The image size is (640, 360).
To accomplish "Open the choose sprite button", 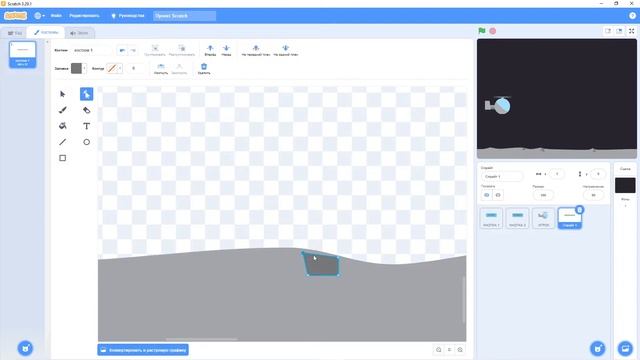I will coord(598,349).
